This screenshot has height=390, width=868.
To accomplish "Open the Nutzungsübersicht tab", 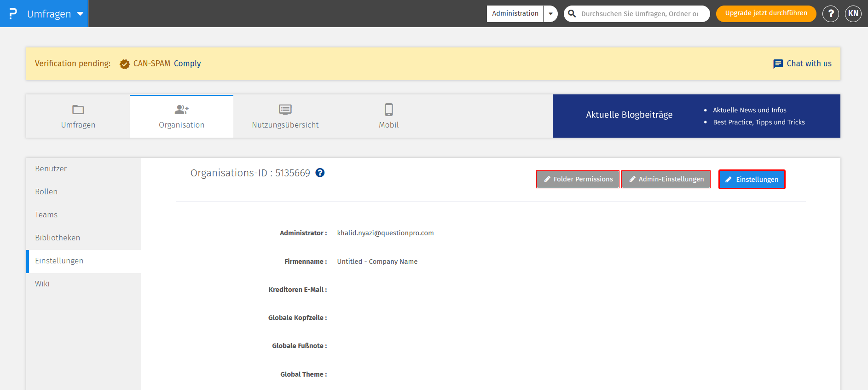I will point(285,116).
